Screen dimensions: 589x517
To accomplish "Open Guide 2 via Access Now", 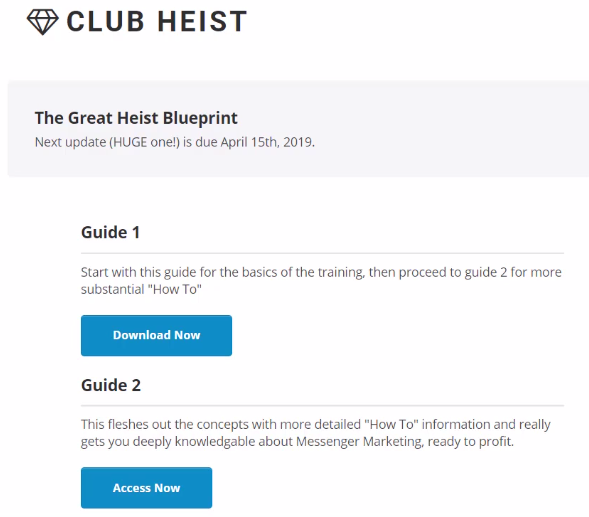I will (x=146, y=488).
